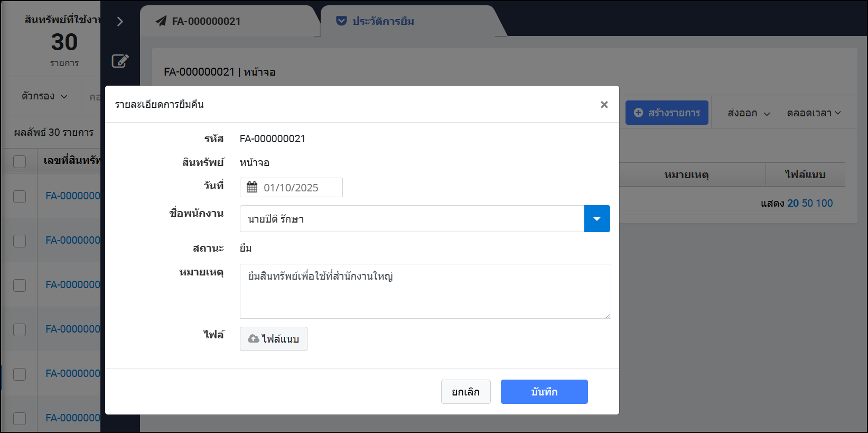Open the ตลอดเวลา time range dropdown
Image resolution: width=868 pixels, height=433 pixels.
point(813,113)
